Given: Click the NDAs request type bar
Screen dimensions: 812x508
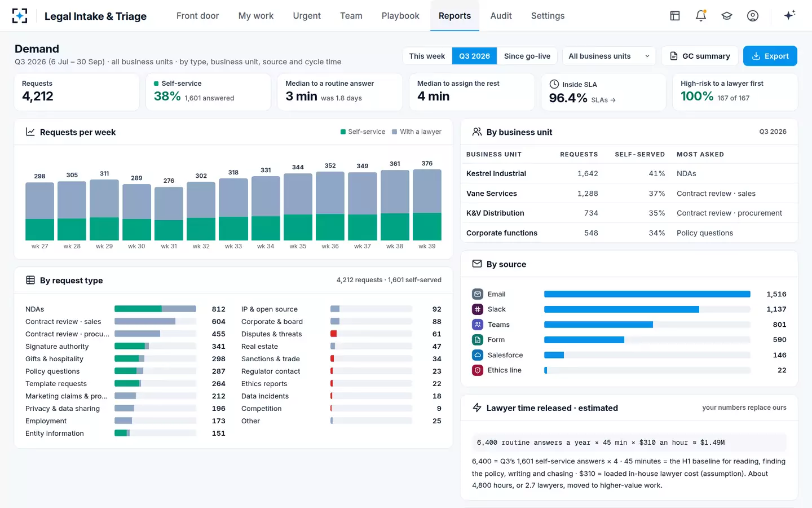Looking at the screenshot, I should [155, 309].
